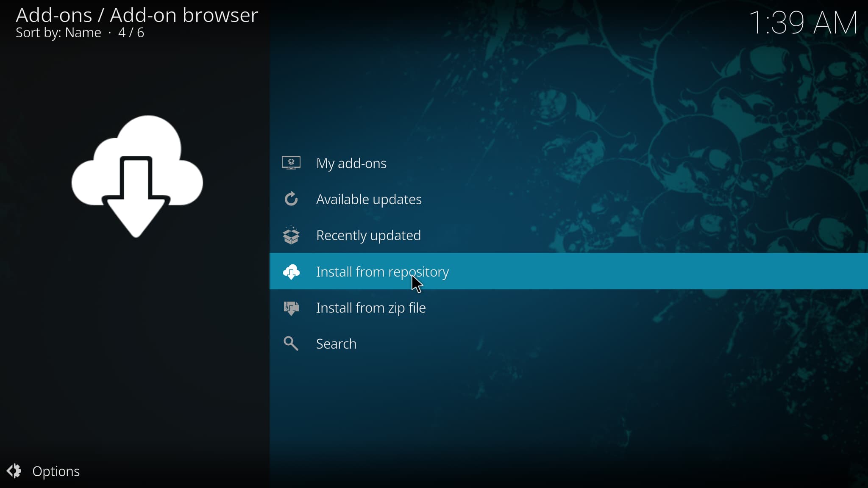The height and width of the screenshot is (488, 868).
Task: Click the My add-ons monitor icon
Action: (291, 163)
